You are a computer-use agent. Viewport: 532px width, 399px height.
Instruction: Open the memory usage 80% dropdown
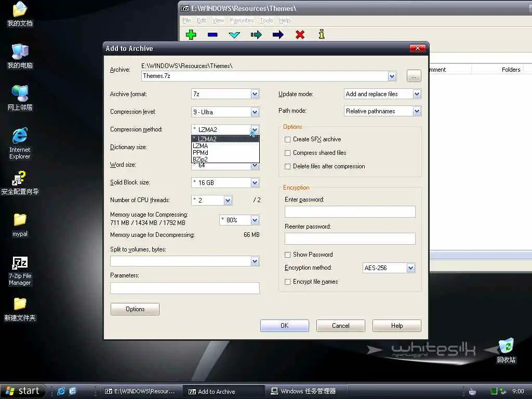click(x=255, y=220)
